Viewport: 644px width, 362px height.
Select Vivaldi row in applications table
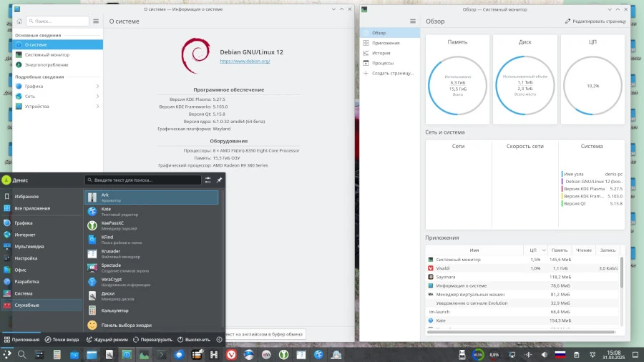click(x=523, y=268)
